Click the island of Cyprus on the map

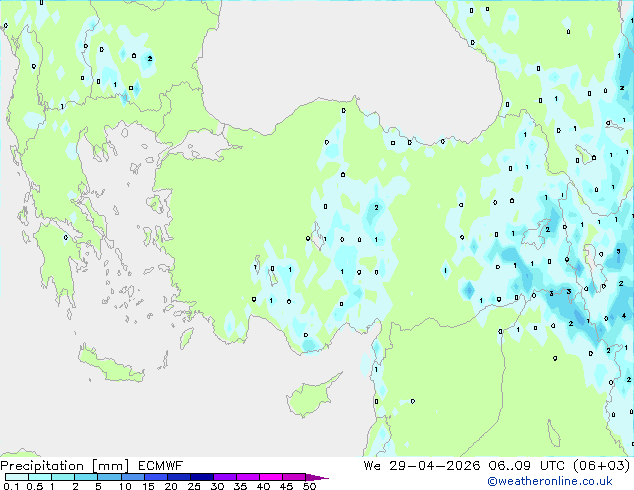click(311, 396)
